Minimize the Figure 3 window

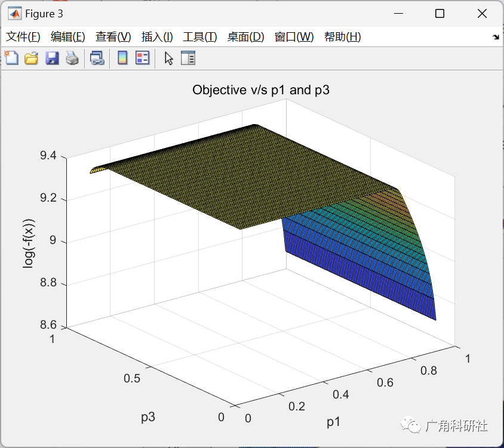pyautogui.click(x=398, y=14)
